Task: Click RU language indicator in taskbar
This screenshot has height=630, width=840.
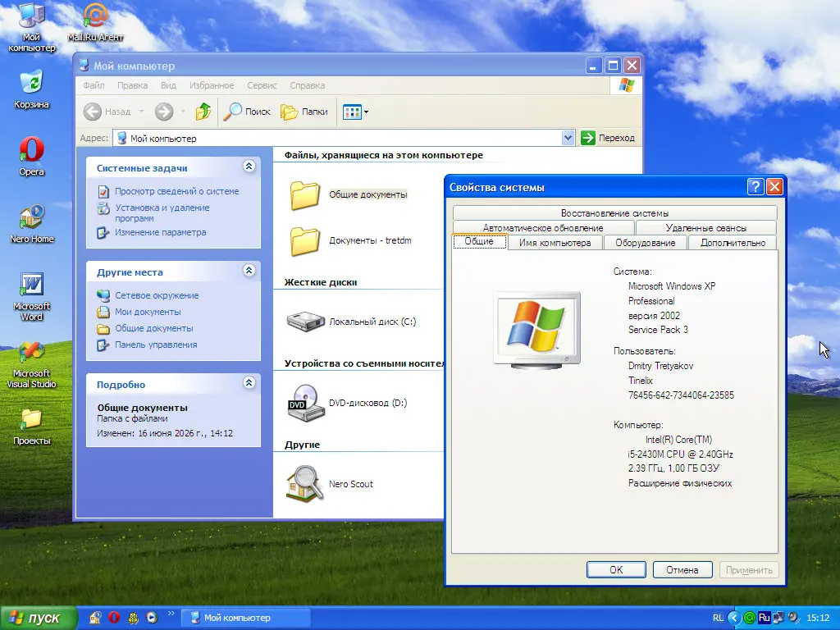Action: coord(719,618)
